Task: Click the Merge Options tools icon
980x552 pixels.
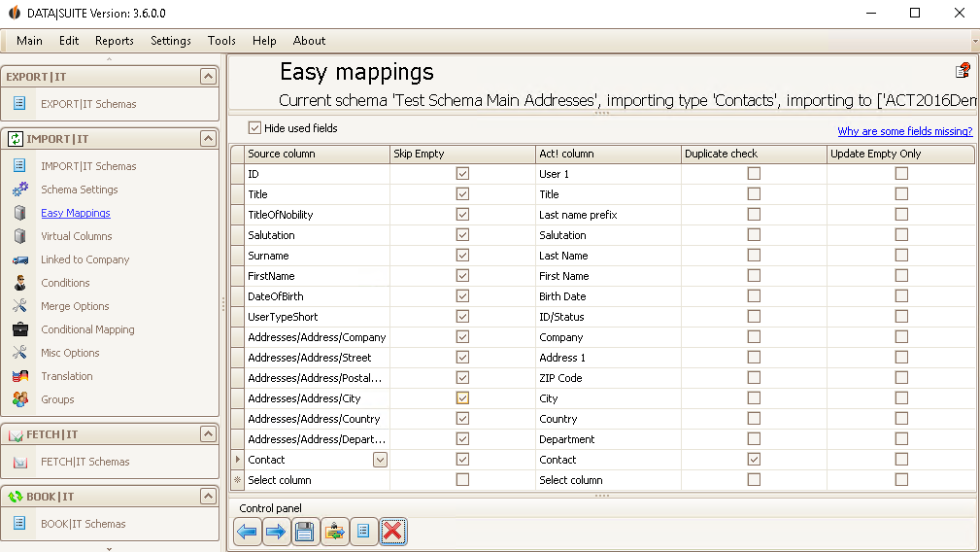Action: (20, 306)
